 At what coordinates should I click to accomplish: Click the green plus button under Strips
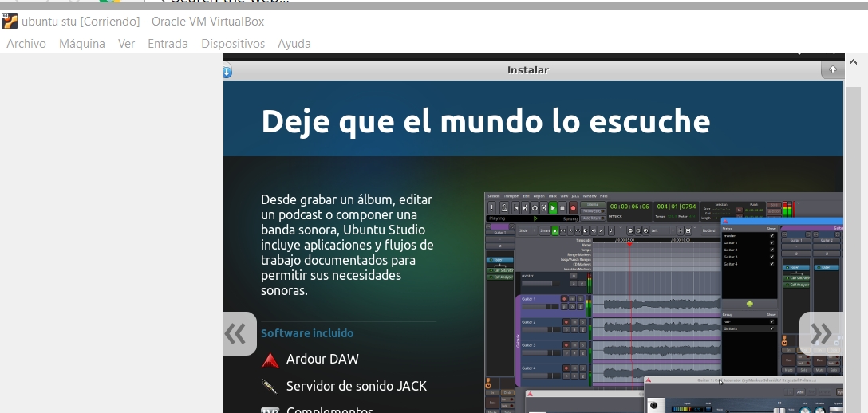[748, 304]
